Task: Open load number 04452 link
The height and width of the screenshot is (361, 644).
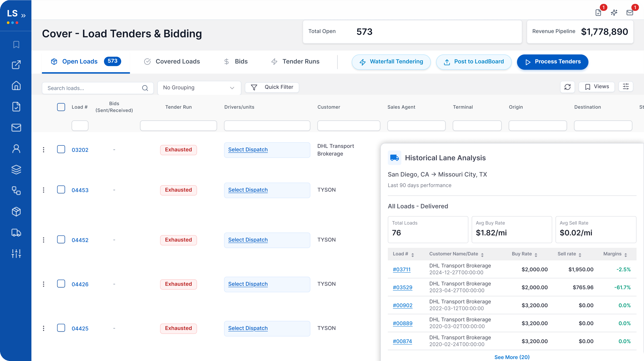Action: coord(80,240)
